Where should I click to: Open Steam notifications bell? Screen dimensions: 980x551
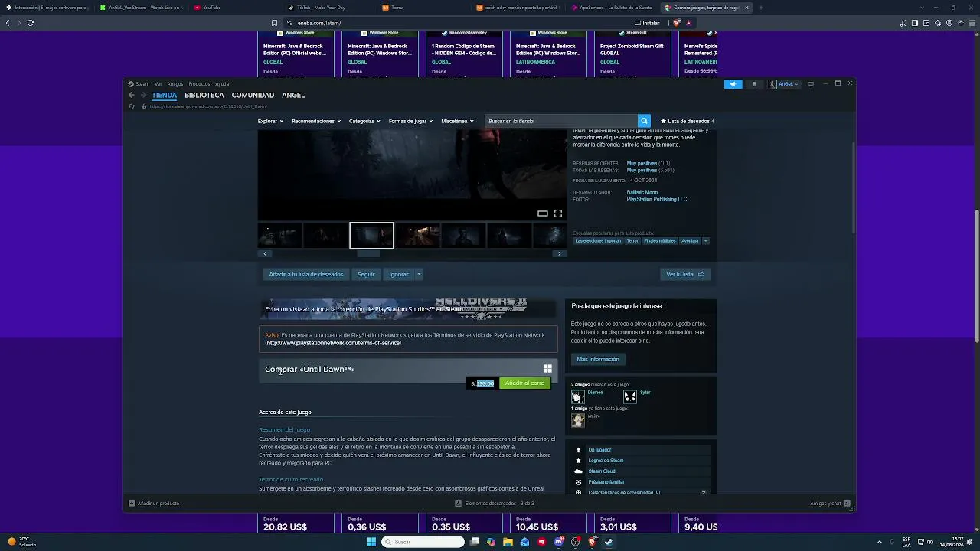[754, 84]
